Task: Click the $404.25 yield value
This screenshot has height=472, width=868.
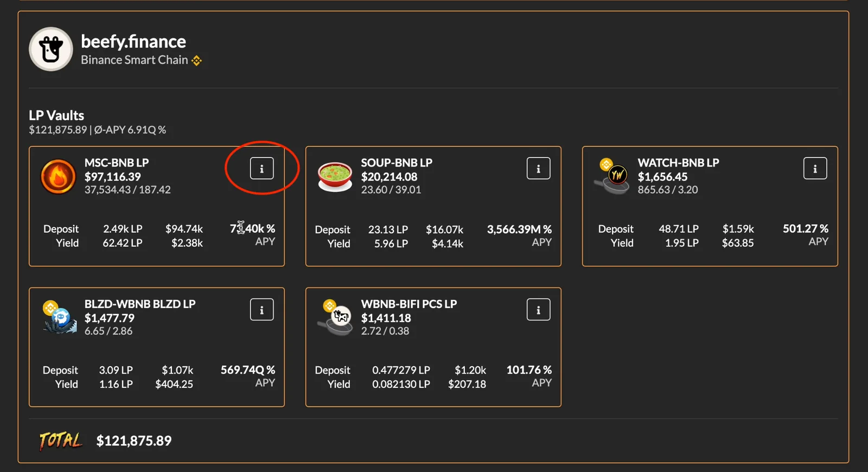Action: point(174,384)
